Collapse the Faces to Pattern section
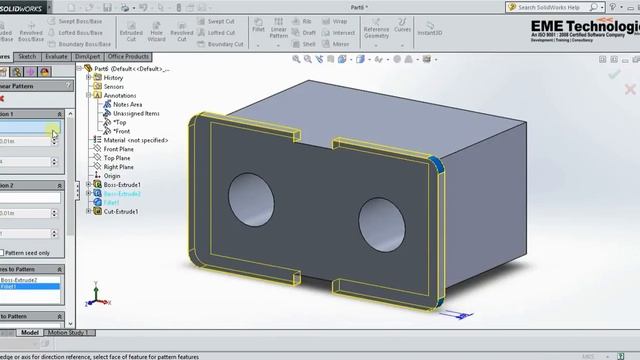Screen dimensions: 640x360 pyautogui.click(x=60, y=316)
